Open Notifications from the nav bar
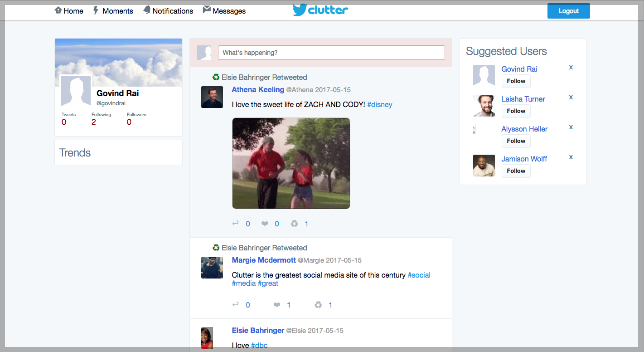The height and width of the screenshot is (352, 644). pyautogui.click(x=173, y=11)
